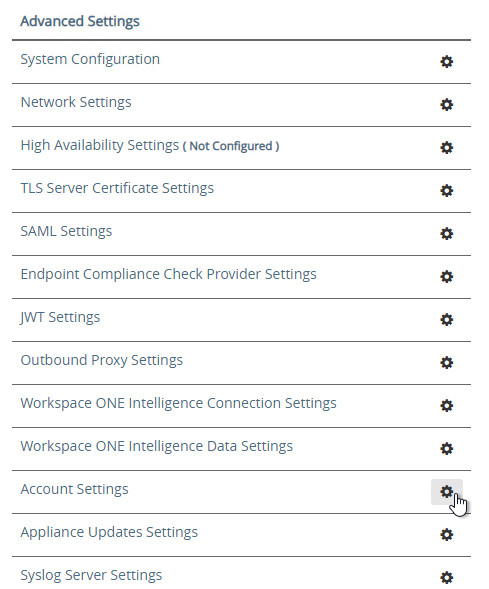Open Workspace ONE Intelligence Connection gear icon
This screenshot has height=589, width=489.
pos(447,405)
